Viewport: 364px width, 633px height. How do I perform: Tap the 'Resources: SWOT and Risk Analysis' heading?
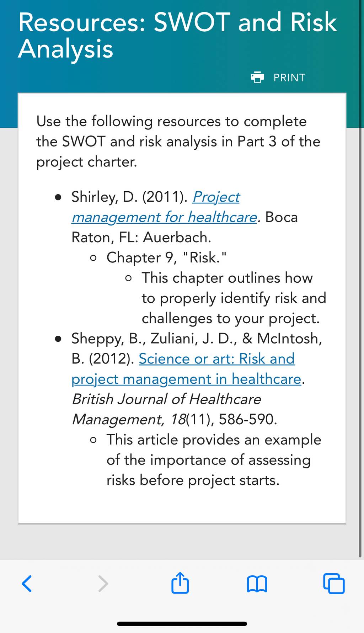pos(177,35)
